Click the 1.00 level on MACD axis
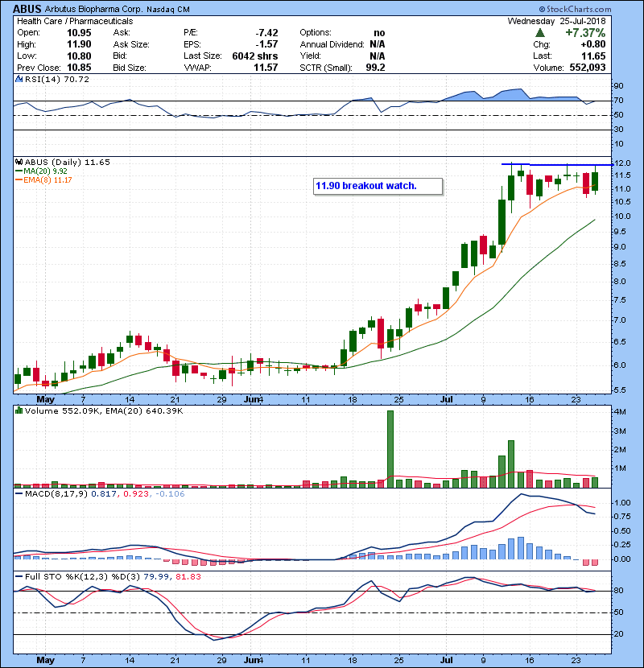The image size is (644, 668). pyautogui.click(x=622, y=503)
